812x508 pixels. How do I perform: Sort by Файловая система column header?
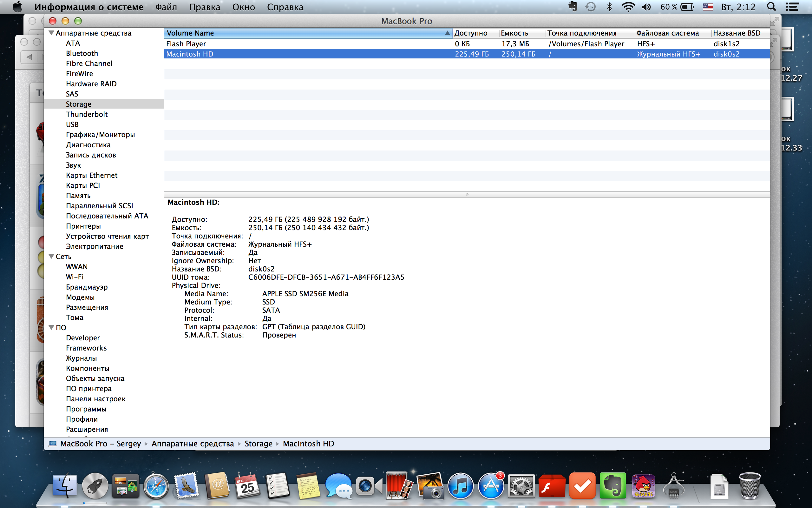tap(672, 33)
